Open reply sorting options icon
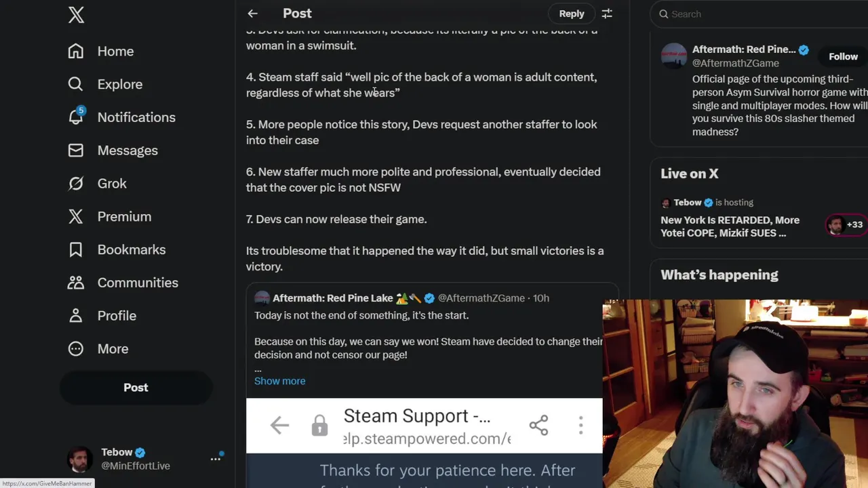The width and height of the screenshot is (868, 488). pos(607,14)
